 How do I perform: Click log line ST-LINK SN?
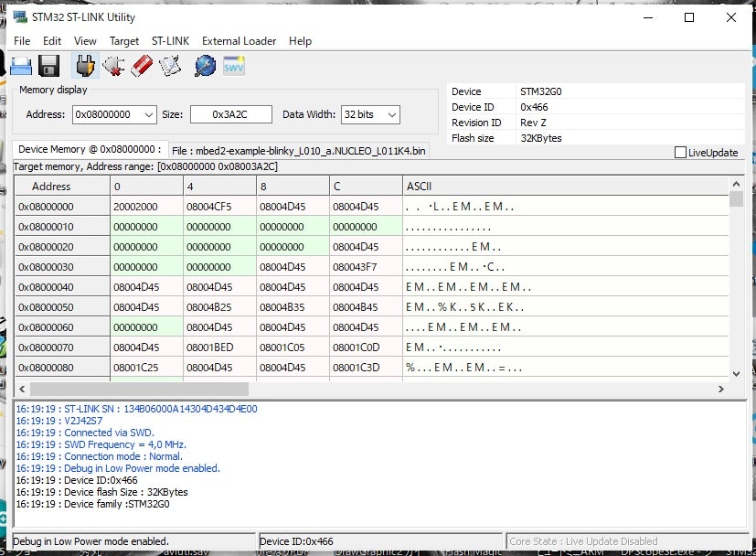136,409
